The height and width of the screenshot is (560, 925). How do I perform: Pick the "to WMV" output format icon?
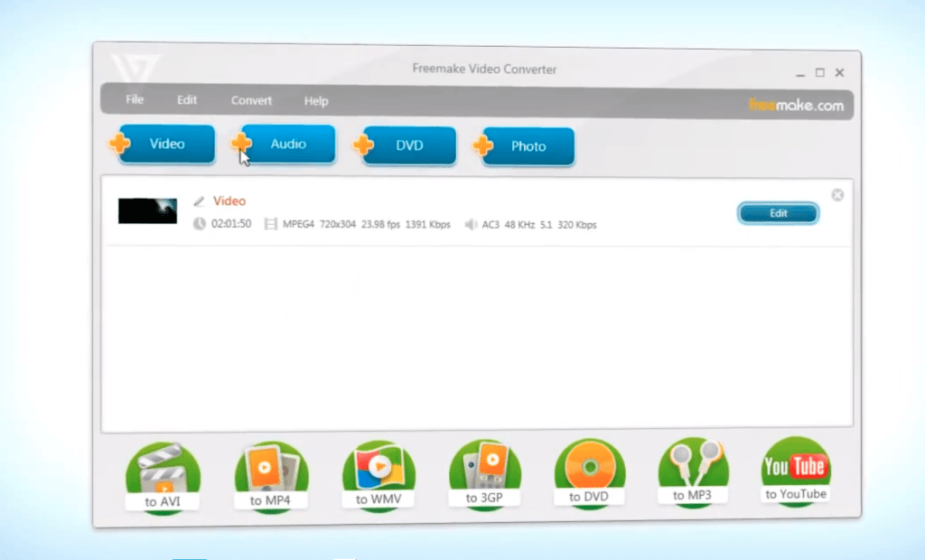pos(377,470)
